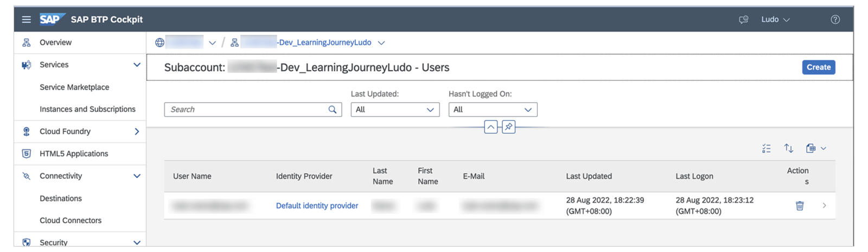Screen dimensions: 868x252
Task: Open Dev_LearningJourneyLudo subaccount breadcrumb dropdown
Action: point(381,43)
